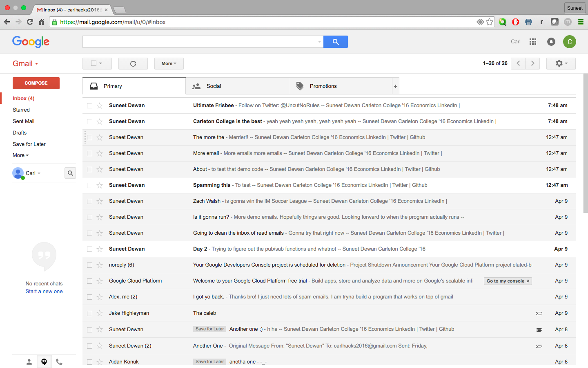Open the Save for Later label
Image resolution: width=588 pixels, height=368 pixels.
click(x=29, y=144)
